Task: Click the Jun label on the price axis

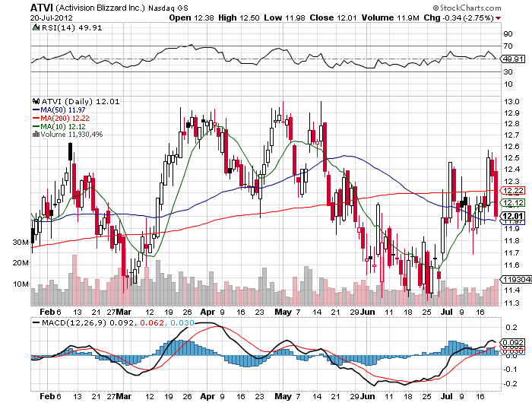Action: (366, 312)
